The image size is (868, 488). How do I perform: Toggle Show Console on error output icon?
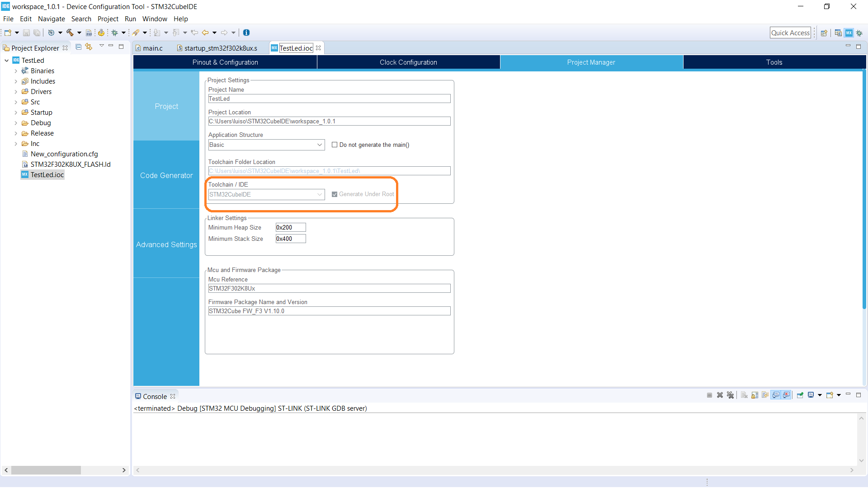coord(786,395)
